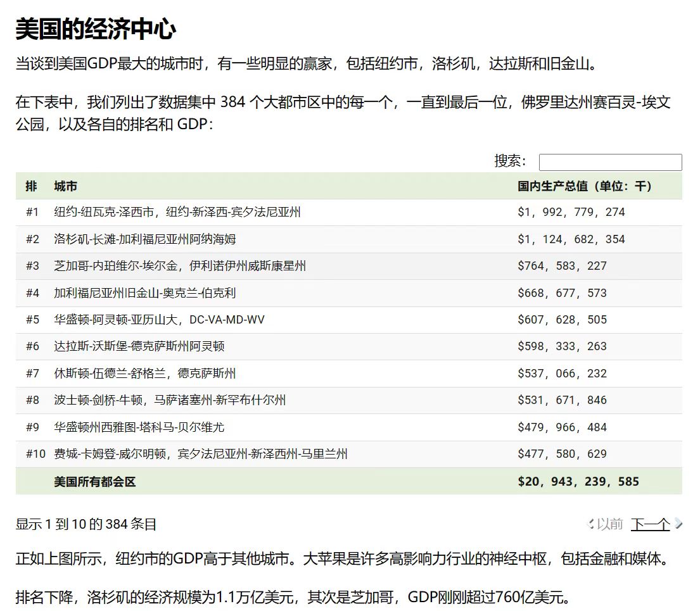The image size is (700, 611).
Task: Select the 芝加哥-内珀维尔-埃尔金 city cell
Action: [x=180, y=266]
